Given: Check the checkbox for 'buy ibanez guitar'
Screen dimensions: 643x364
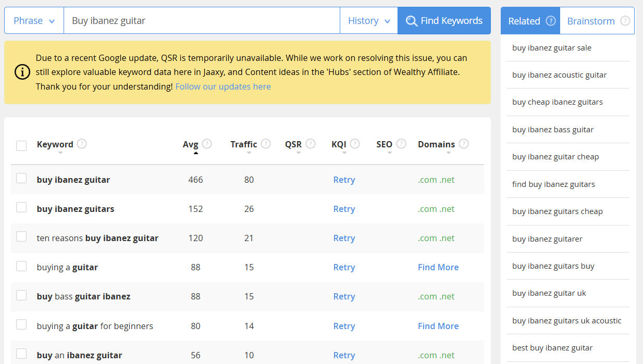Looking at the screenshot, I should 21,178.
